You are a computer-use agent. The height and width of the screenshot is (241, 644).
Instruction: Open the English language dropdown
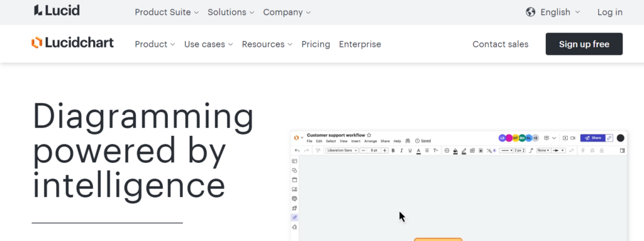560,13
